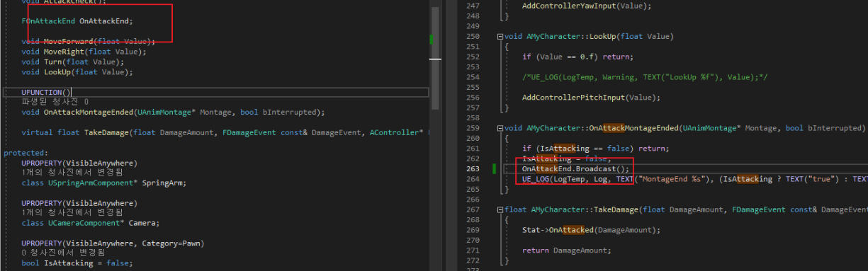Click 'if (IsAttacking == false) return;' line
Screen dimensions: 868x271
point(594,149)
